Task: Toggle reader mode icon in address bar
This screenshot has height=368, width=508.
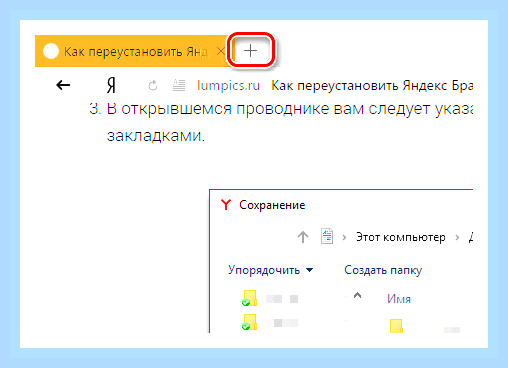Action: (x=179, y=86)
